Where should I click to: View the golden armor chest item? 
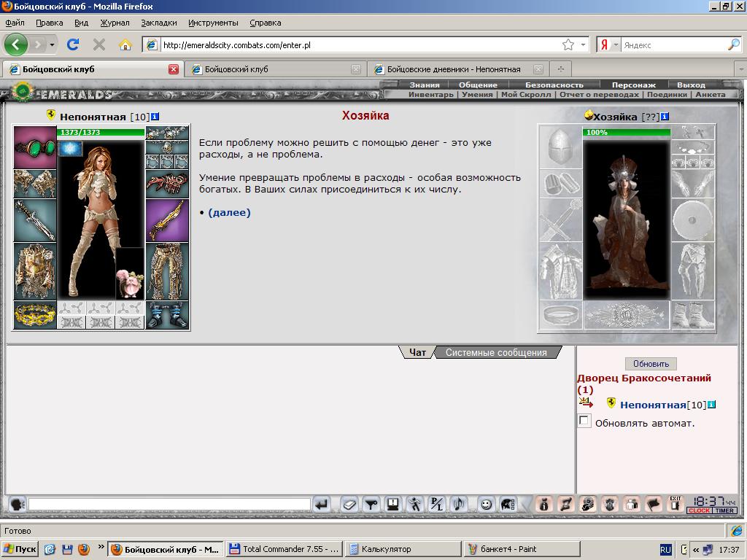(x=35, y=271)
